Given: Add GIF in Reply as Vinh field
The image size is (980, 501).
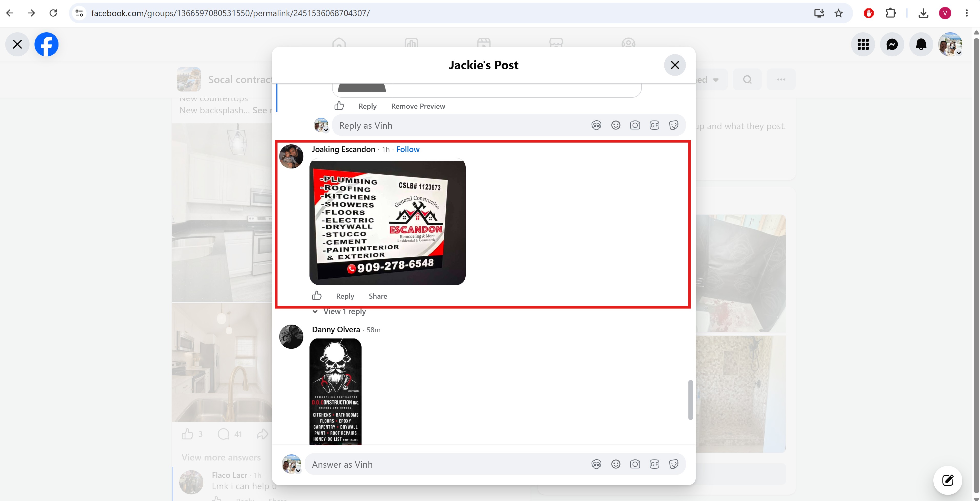Looking at the screenshot, I should click(x=654, y=125).
